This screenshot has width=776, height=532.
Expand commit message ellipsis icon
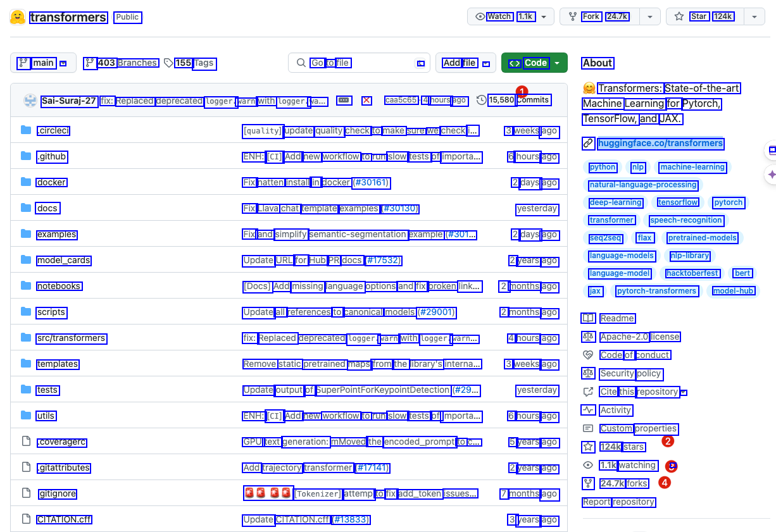(x=344, y=100)
